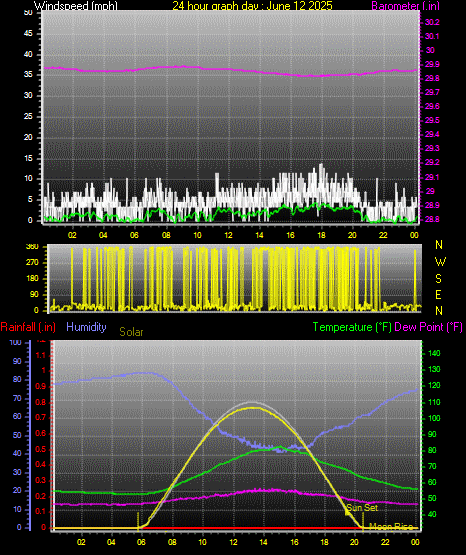
Task: Click the 100 value on temperature scale
Action: coord(434,418)
